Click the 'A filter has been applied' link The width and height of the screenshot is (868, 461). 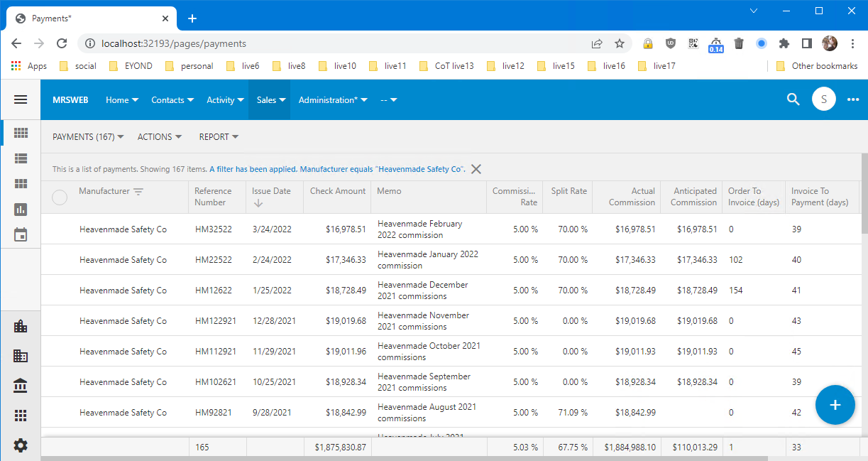coord(251,169)
